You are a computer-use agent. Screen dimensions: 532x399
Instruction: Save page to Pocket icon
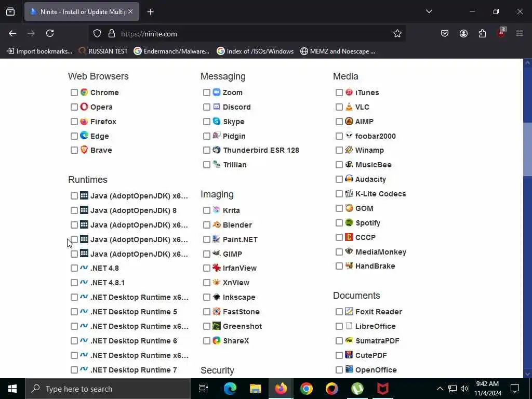point(445,34)
